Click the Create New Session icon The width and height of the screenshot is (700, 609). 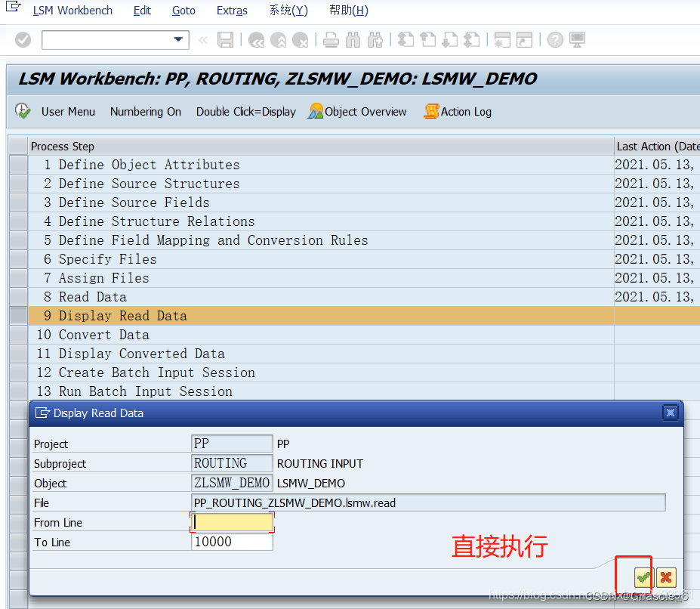pos(501,40)
